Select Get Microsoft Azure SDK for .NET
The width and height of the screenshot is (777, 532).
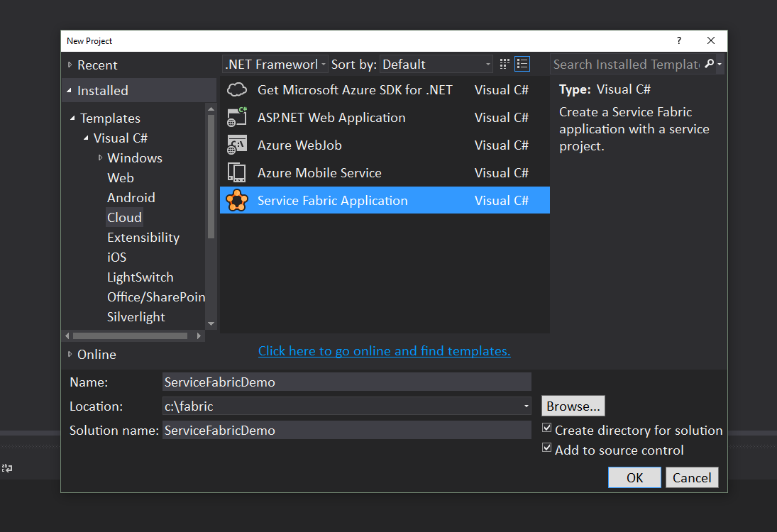coord(385,89)
